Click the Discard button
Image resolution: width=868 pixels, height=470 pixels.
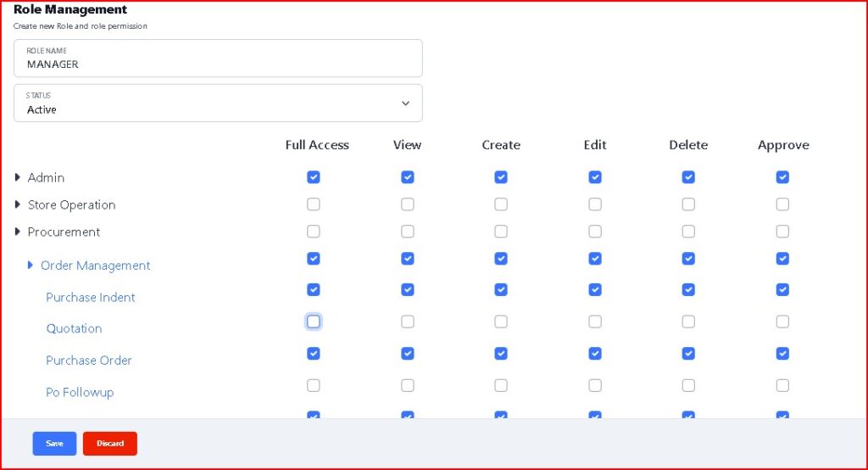tap(110, 444)
